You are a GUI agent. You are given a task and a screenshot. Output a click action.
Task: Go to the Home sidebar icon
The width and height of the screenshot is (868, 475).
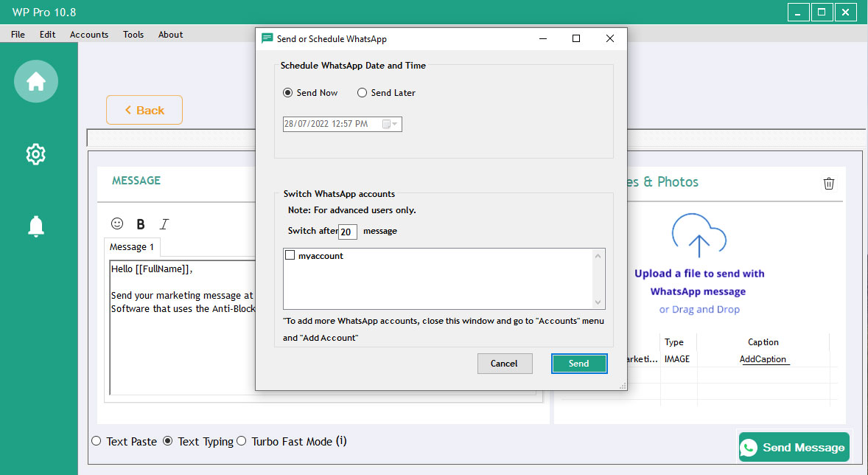coord(36,81)
